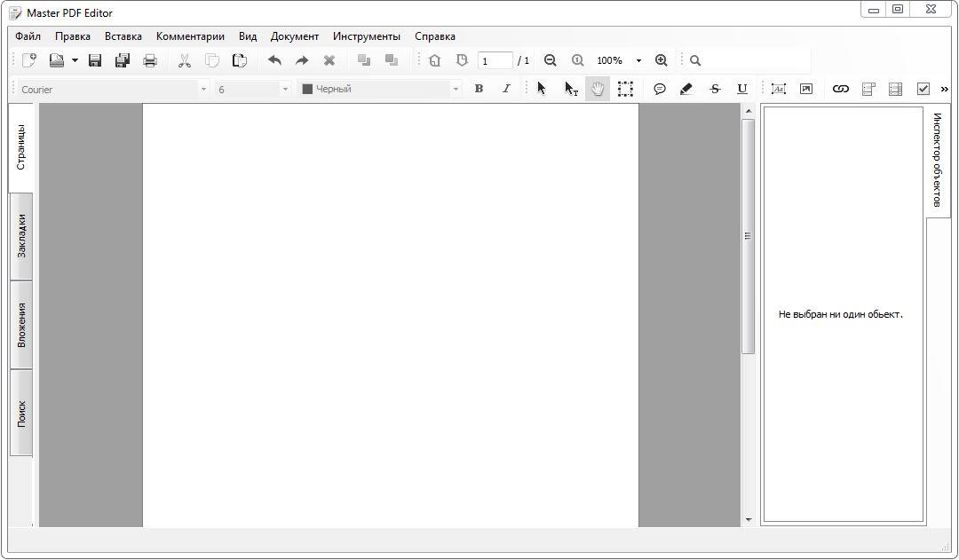Screen dimensions: 959x560
Task: Open the Файл menu
Action: click(28, 36)
